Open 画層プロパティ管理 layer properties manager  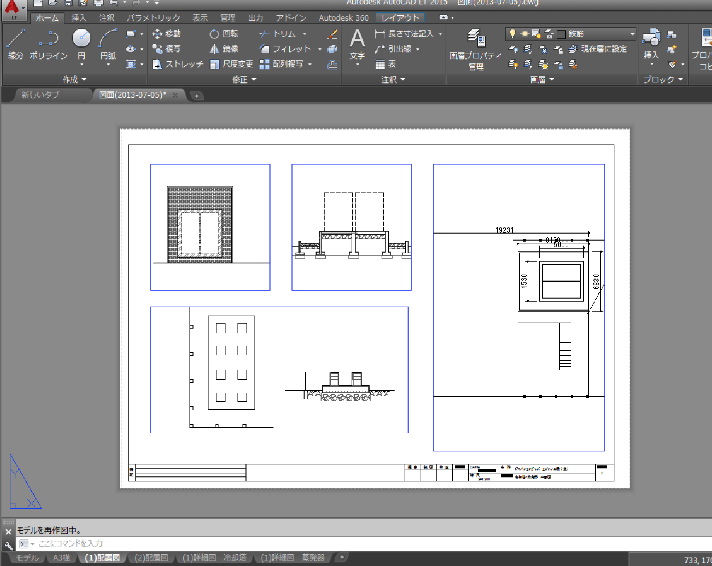pyautogui.click(x=475, y=49)
